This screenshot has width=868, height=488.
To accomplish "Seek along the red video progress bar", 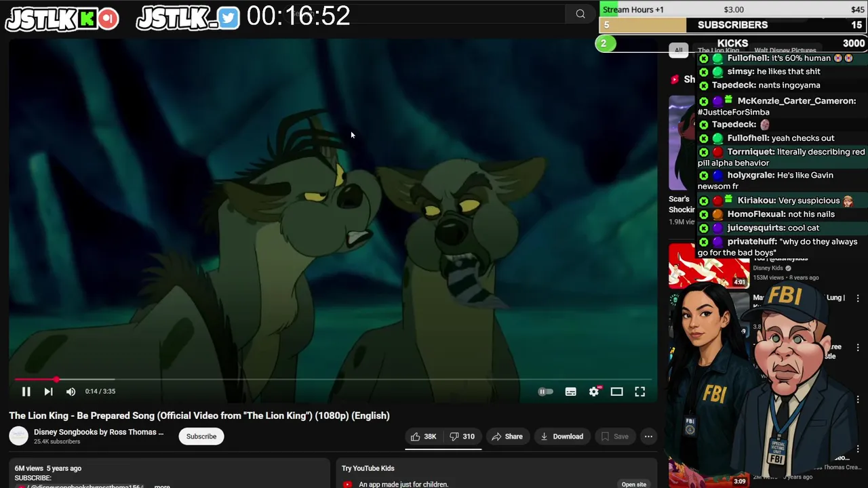I will [332, 380].
